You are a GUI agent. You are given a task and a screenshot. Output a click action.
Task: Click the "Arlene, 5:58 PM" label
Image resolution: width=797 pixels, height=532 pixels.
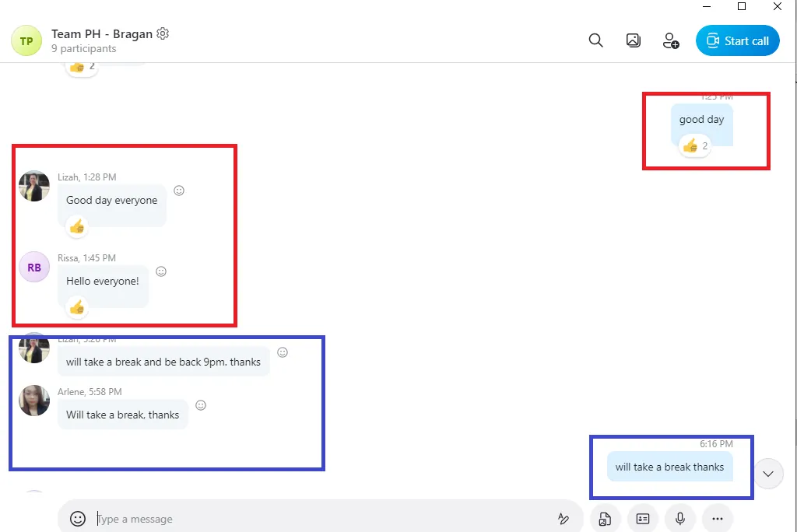(90, 392)
